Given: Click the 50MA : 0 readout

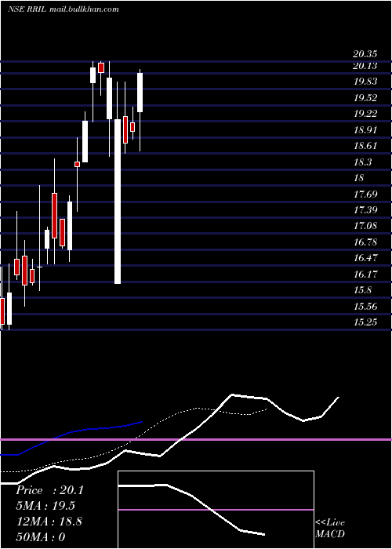Looking at the screenshot, I should (x=41, y=537).
